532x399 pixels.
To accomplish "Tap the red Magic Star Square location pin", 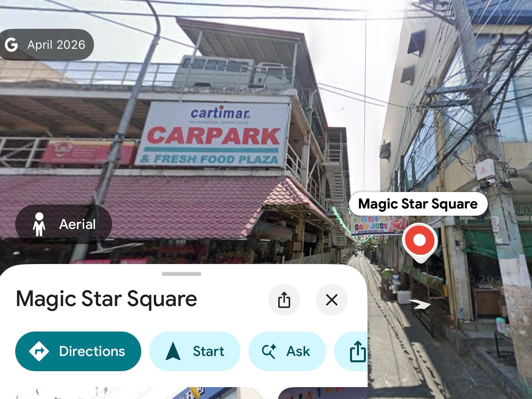I will 420,243.
